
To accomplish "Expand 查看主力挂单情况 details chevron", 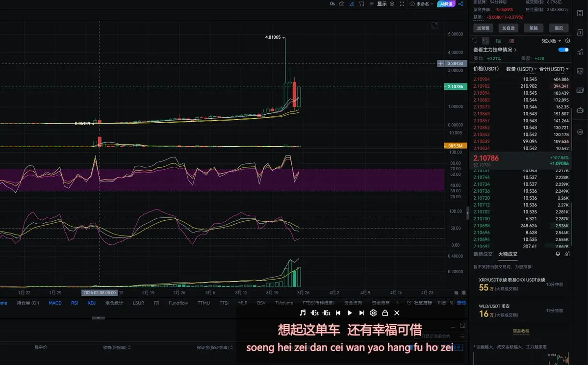I will 515,50.
